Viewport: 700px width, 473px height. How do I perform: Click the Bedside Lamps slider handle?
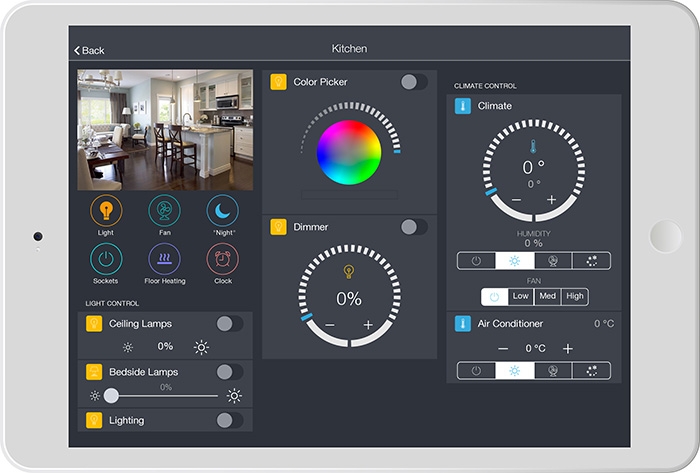[111, 395]
